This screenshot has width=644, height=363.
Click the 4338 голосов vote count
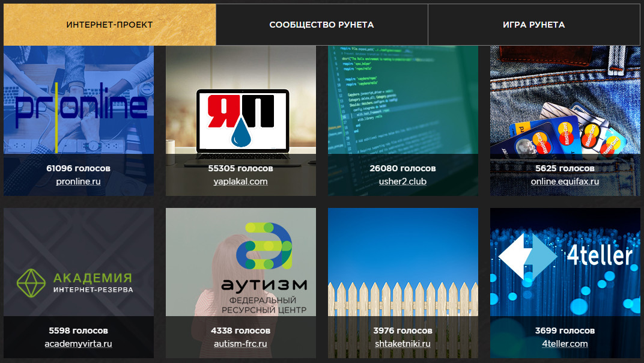pos(241,331)
